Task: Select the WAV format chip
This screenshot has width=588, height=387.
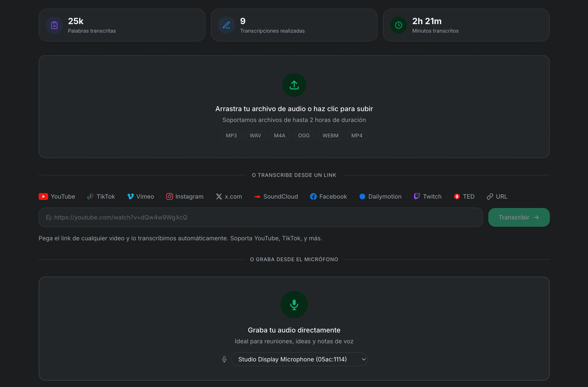Action: [255, 136]
